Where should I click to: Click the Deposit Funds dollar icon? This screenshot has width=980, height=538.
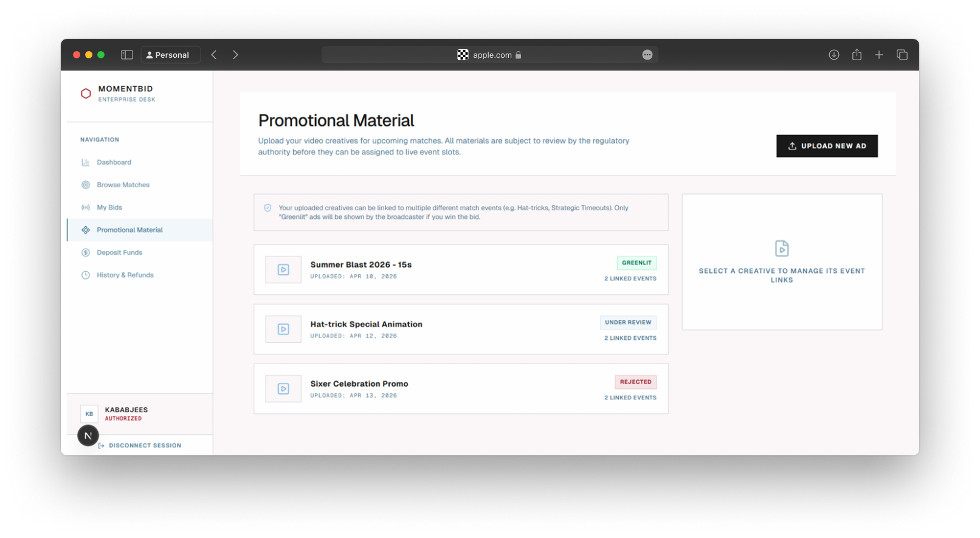[x=86, y=252]
